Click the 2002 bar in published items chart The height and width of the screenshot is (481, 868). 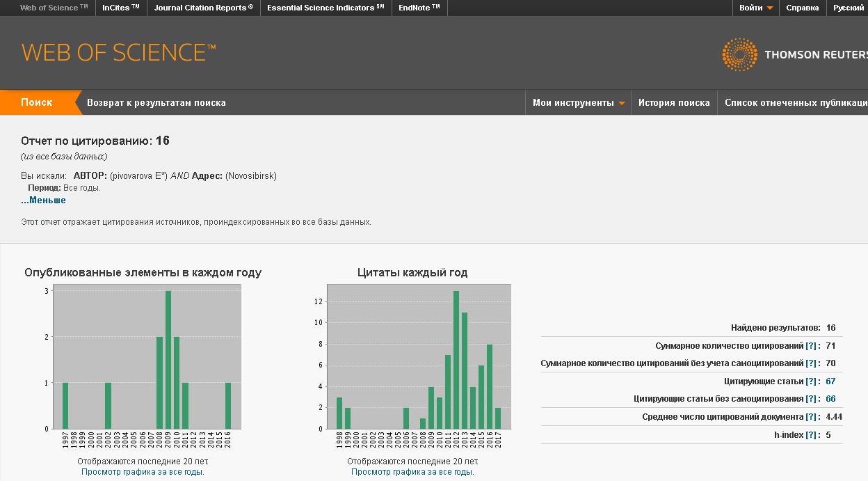click(x=108, y=406)
